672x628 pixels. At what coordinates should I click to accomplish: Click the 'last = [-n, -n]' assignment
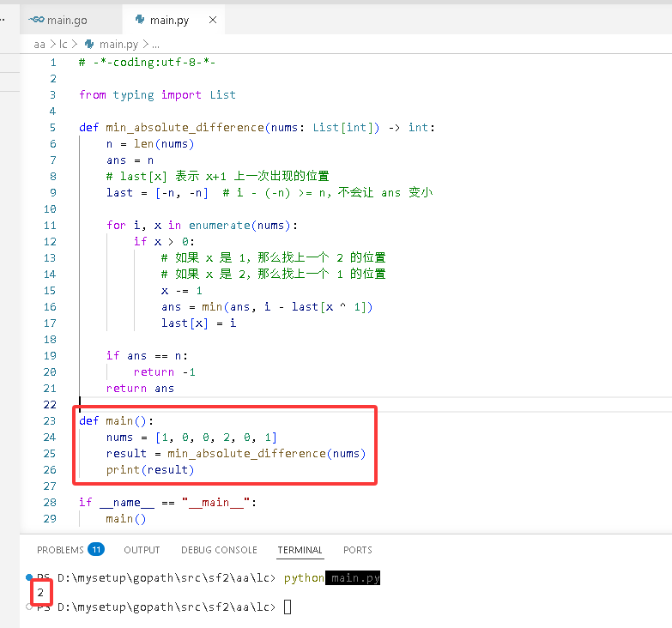coord(157,193)
